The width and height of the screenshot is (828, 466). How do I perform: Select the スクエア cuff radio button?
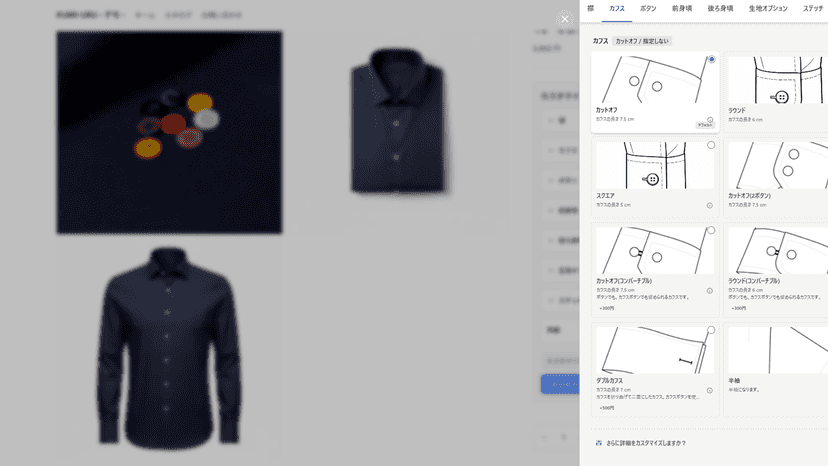coord(711,145)
